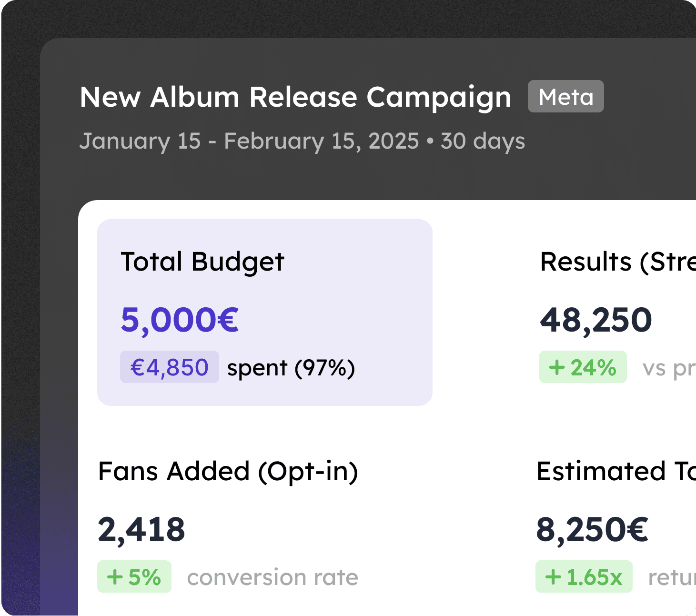Click the green +1.65x return badge
This screenshot has height=616, width=696.
(584, 577)
